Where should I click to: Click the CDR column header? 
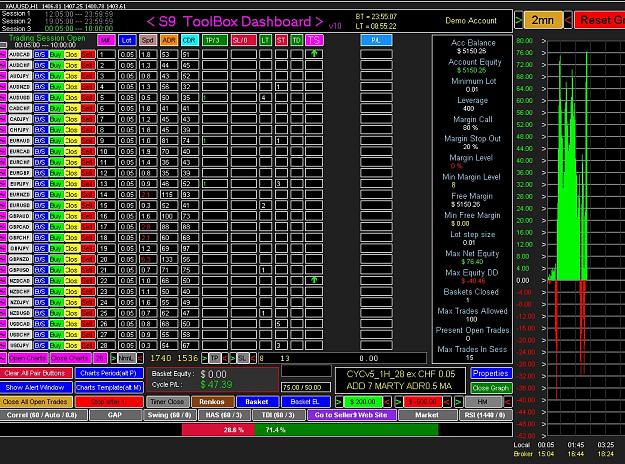[x=190, y=40]
